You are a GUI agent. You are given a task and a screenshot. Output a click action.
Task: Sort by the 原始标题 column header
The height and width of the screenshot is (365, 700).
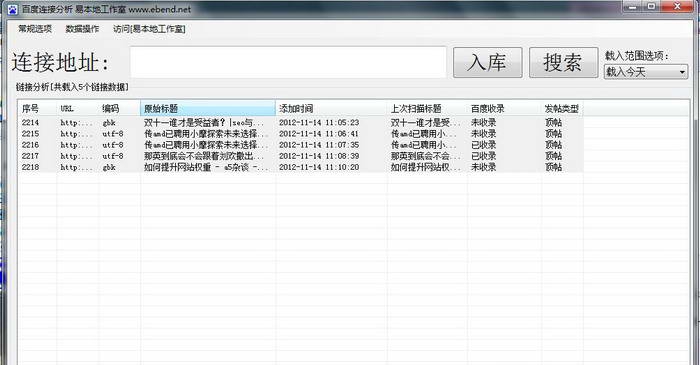click(x=208, y=108)
